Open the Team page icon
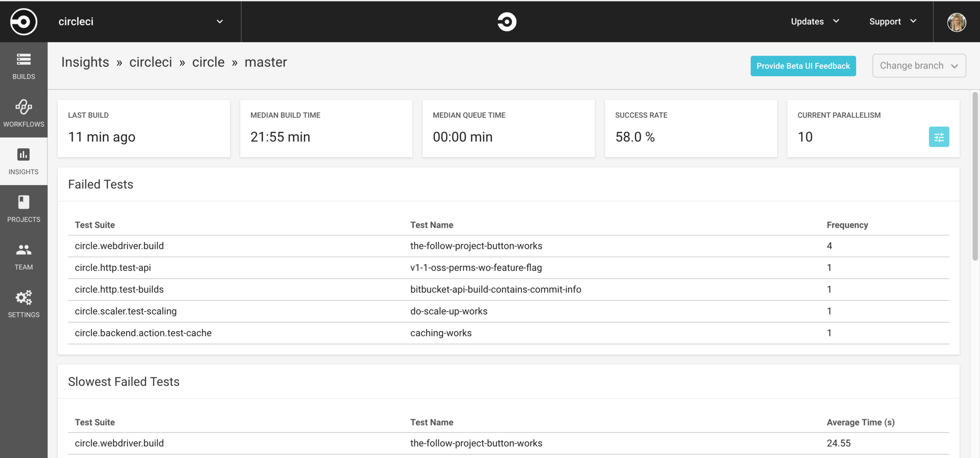Image resolution: width=980 pixels, height=458 pixels. coord(24,256)
